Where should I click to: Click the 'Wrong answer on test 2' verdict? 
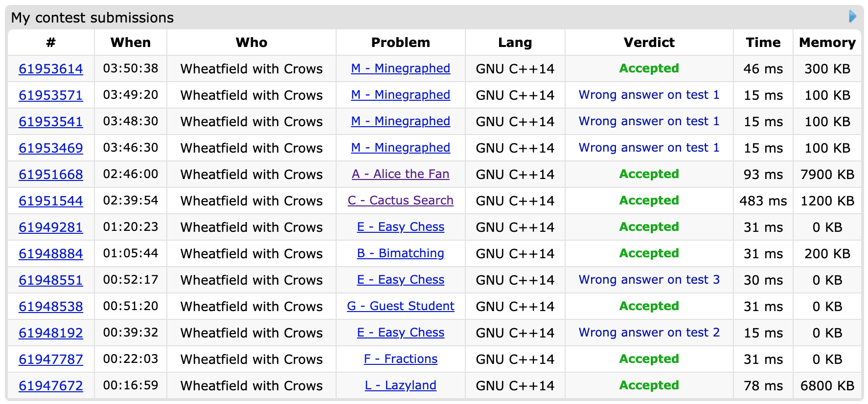coord(649,333)
